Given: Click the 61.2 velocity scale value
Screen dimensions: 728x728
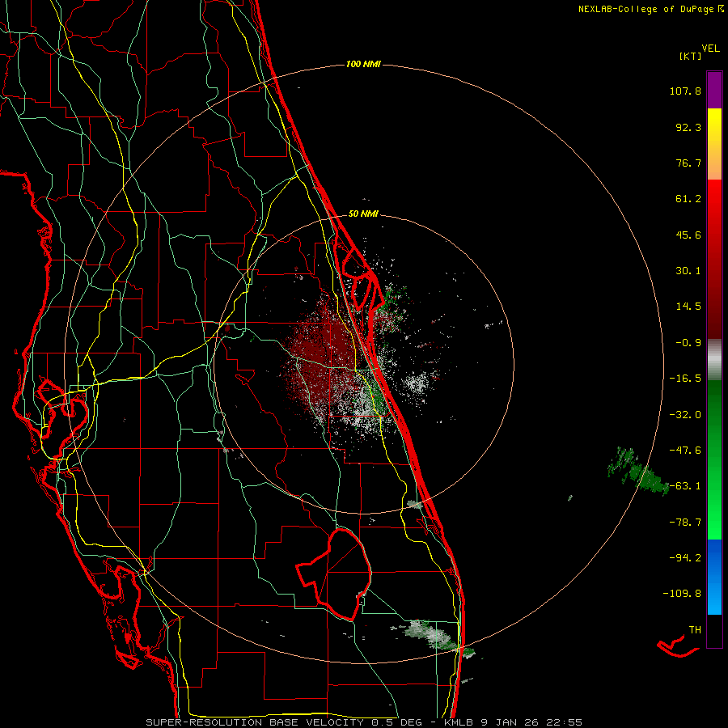Looking at the screenshot, I should [x=688, y=199].
